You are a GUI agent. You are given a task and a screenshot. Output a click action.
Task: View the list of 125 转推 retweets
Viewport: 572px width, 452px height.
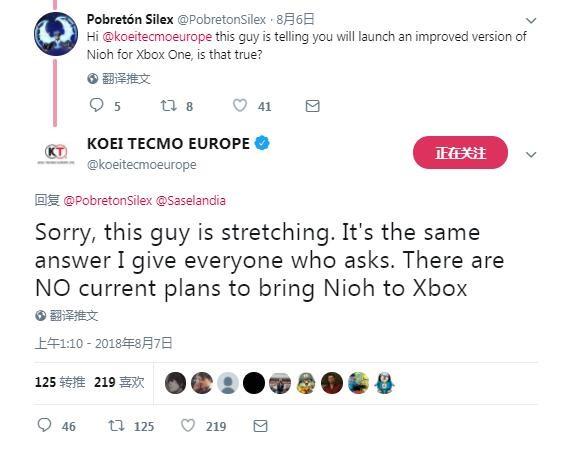pyautogui.click(x=60, y=382)
